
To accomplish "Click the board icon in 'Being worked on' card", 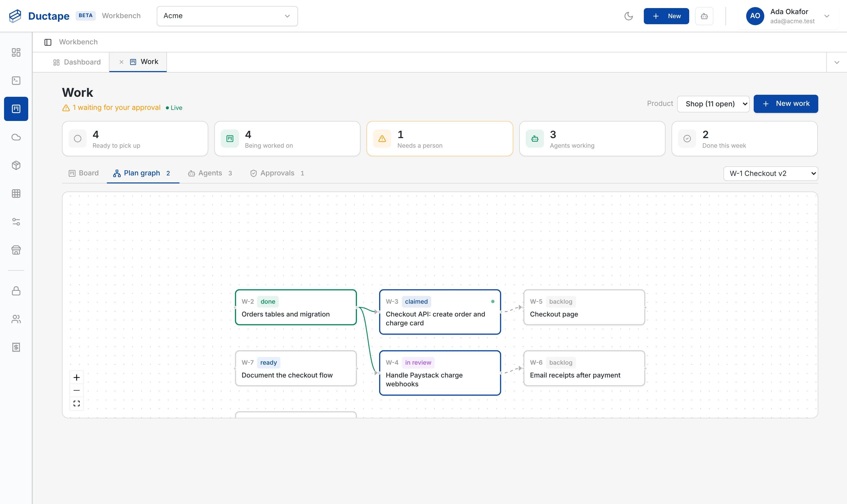I will [x=230, y=139].
